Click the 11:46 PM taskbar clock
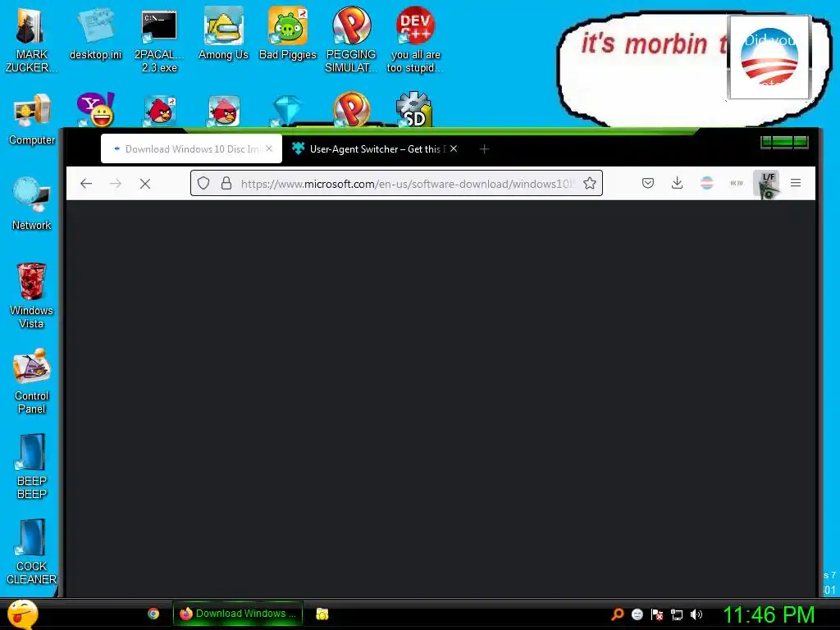The width and height of the screenshot is (840, 630). [x=769, y=614]
